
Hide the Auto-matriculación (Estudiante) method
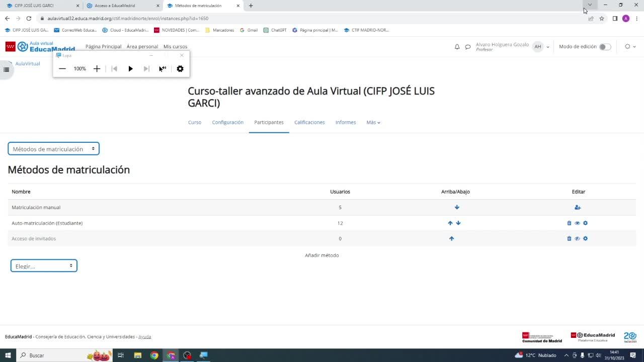577,223
